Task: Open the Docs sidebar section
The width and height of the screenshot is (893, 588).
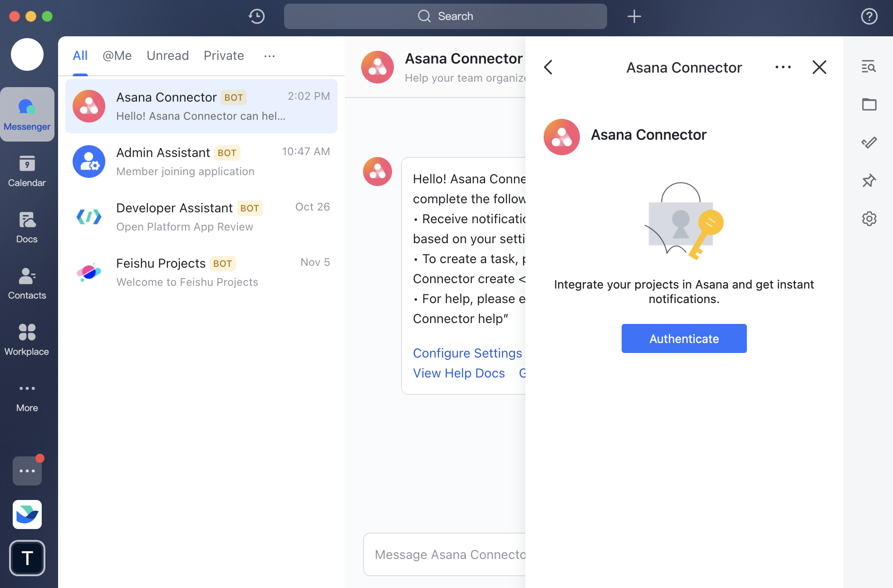Action: [x=27, y=227]
